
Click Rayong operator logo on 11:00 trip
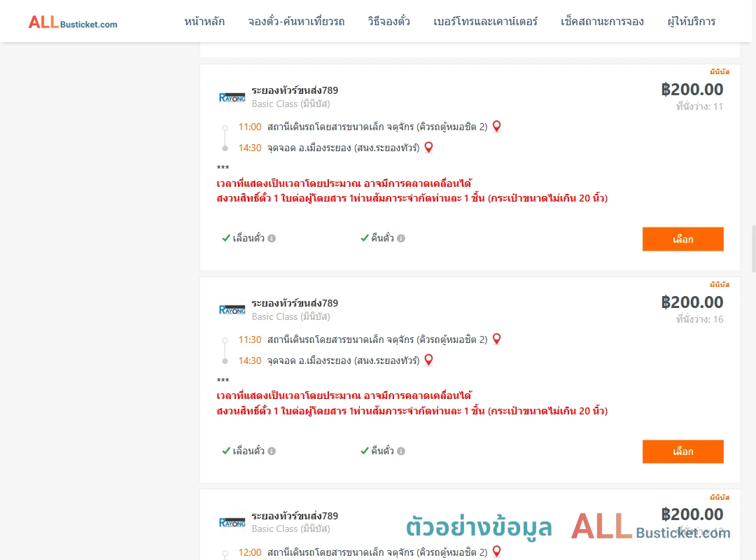(232, 97)
